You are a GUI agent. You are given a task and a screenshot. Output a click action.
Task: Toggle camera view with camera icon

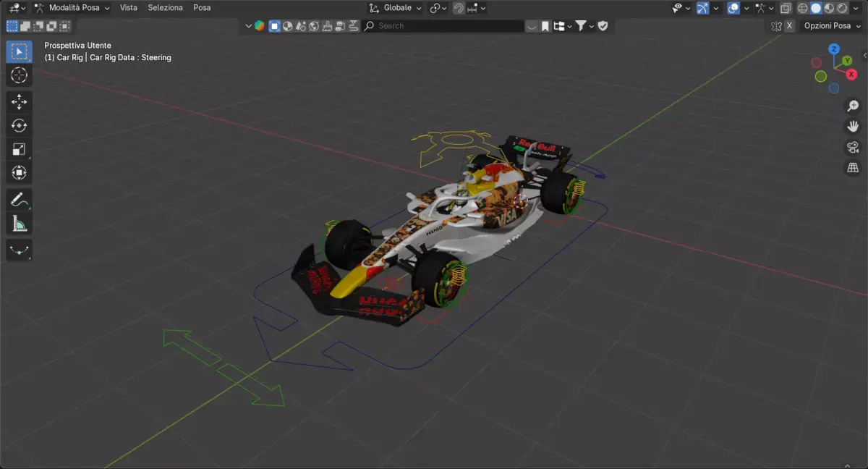[853, 148]
